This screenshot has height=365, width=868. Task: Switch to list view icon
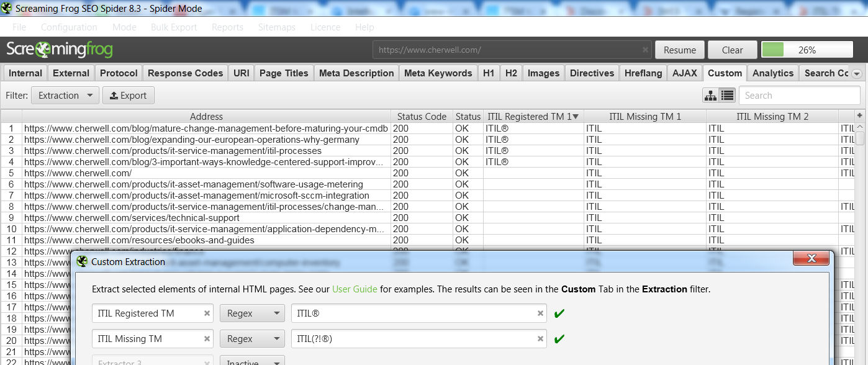[727, 96]
